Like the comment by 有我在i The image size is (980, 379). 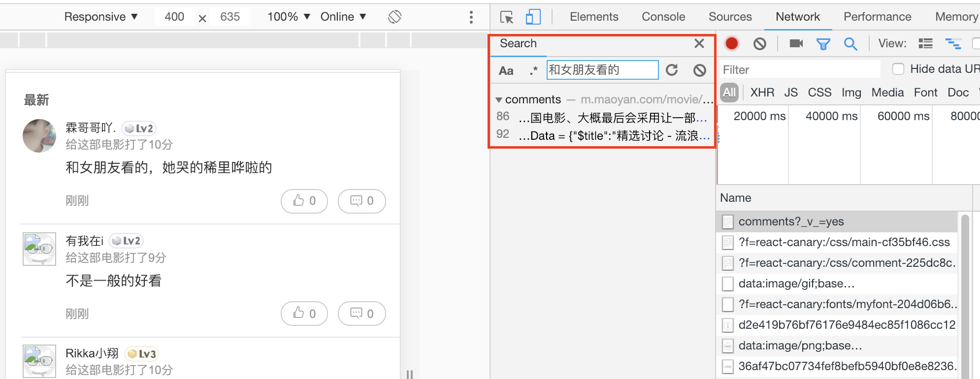tap(304, 314)
